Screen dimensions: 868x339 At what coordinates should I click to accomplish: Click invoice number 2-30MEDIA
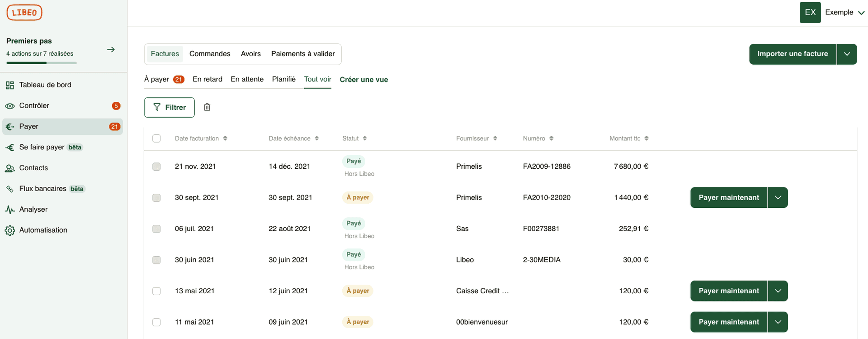click(542, 260)
